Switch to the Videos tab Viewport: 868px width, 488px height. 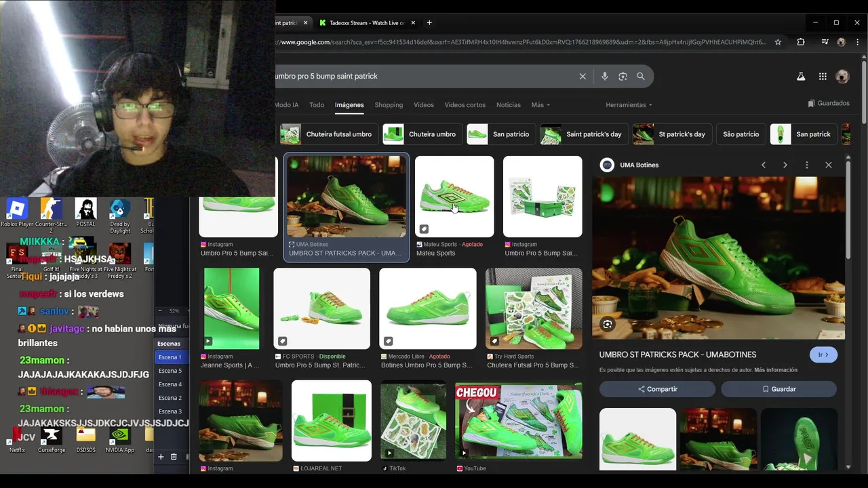coord(424,105)
